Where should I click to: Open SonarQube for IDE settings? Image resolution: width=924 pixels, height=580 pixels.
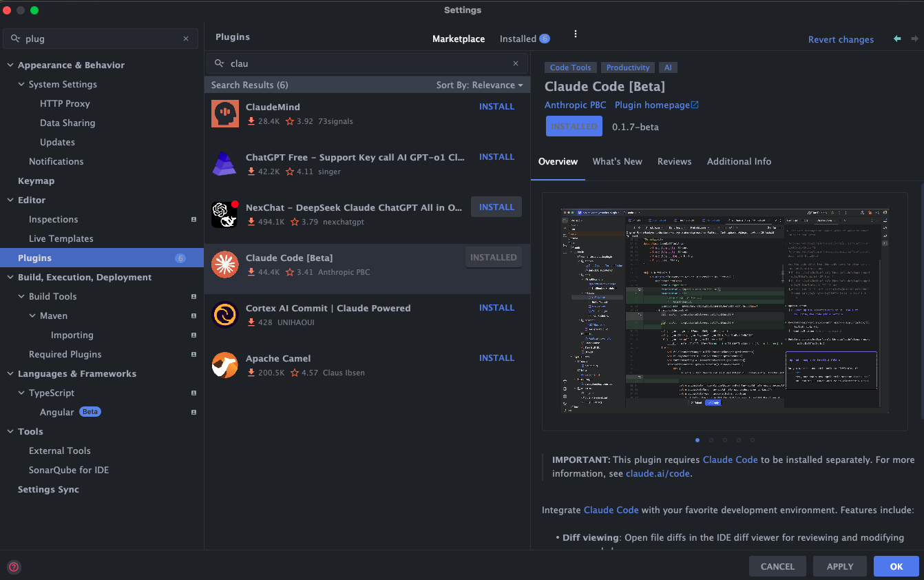click(x=69, y=470)
